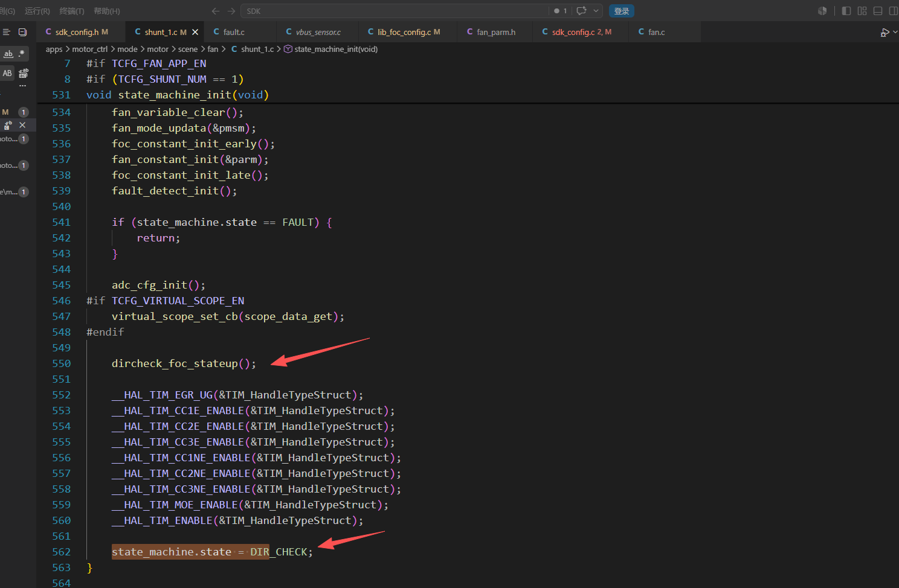Screen dimensions: 899x588
Task: Switch to the fault.c tab
Action: (x=234, y=32)
